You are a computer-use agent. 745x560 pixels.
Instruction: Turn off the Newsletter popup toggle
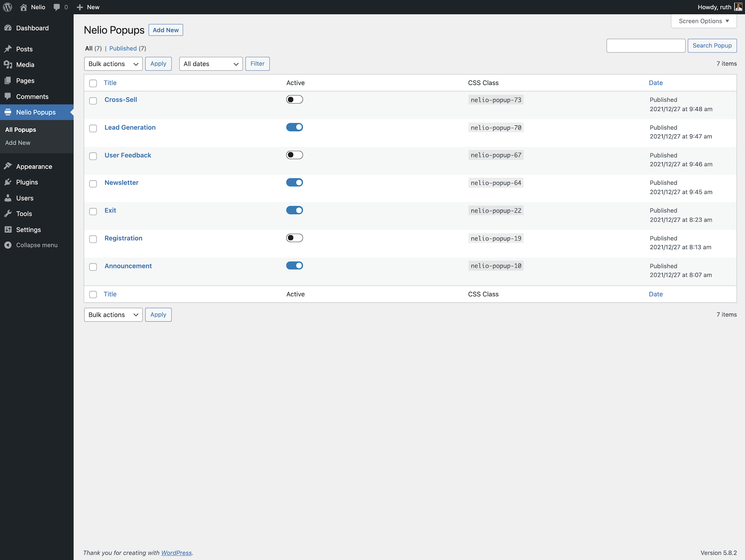click(x=295, y=182)
